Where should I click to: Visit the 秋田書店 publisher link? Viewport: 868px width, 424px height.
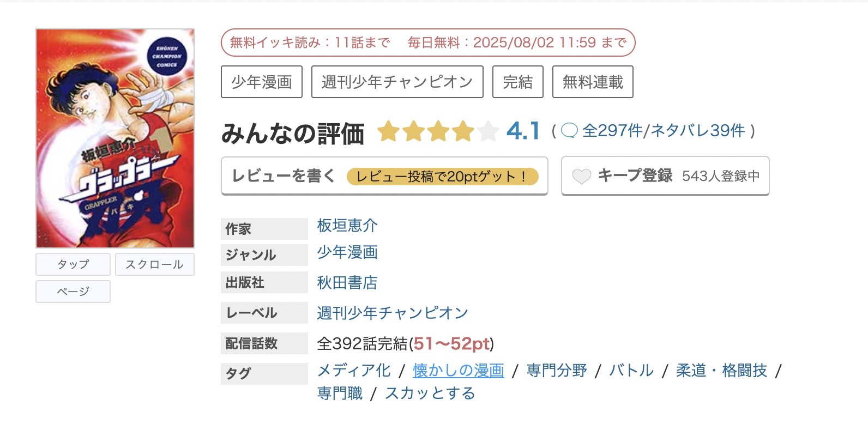(347, 283)
